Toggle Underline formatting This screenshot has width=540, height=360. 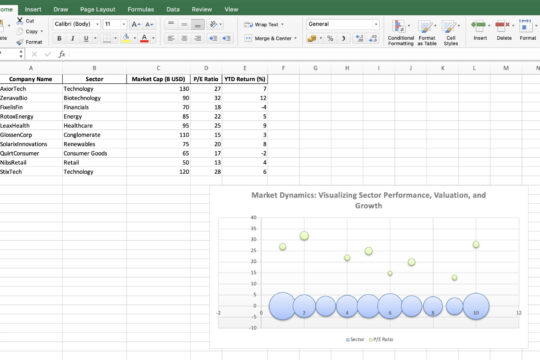(86, 38)
